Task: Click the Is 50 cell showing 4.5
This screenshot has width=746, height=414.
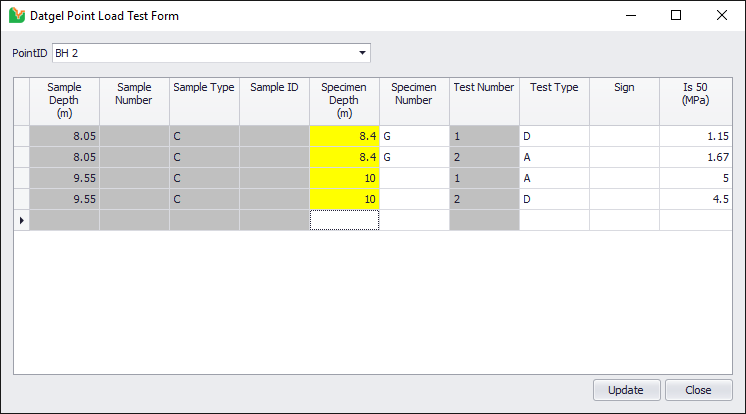Action: (x=695, y=199)
